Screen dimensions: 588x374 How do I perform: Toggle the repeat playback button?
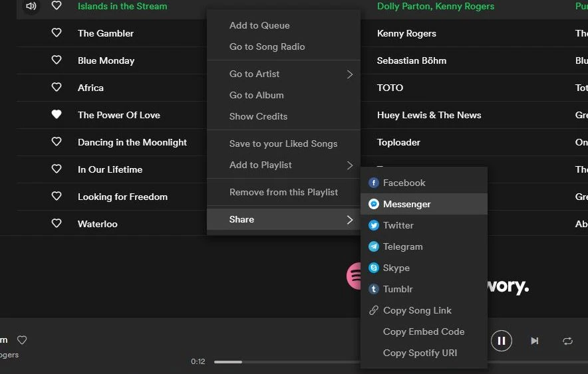click(567, 341)
